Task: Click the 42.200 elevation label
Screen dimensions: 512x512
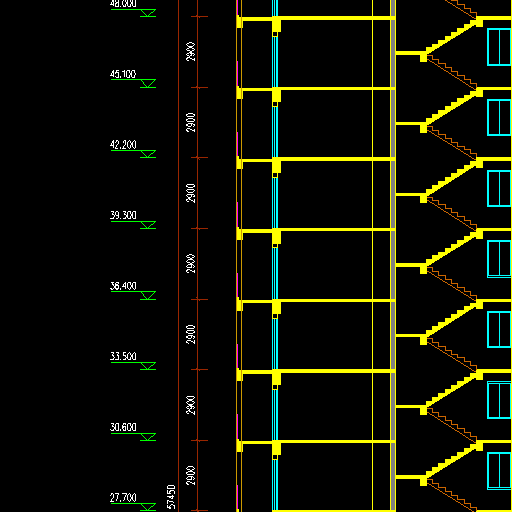Action: coord(123,145)
